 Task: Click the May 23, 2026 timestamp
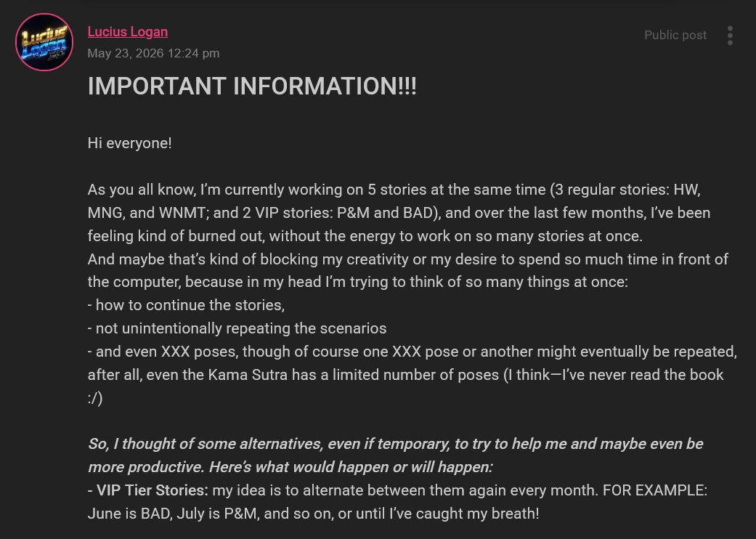pos(153,53)
